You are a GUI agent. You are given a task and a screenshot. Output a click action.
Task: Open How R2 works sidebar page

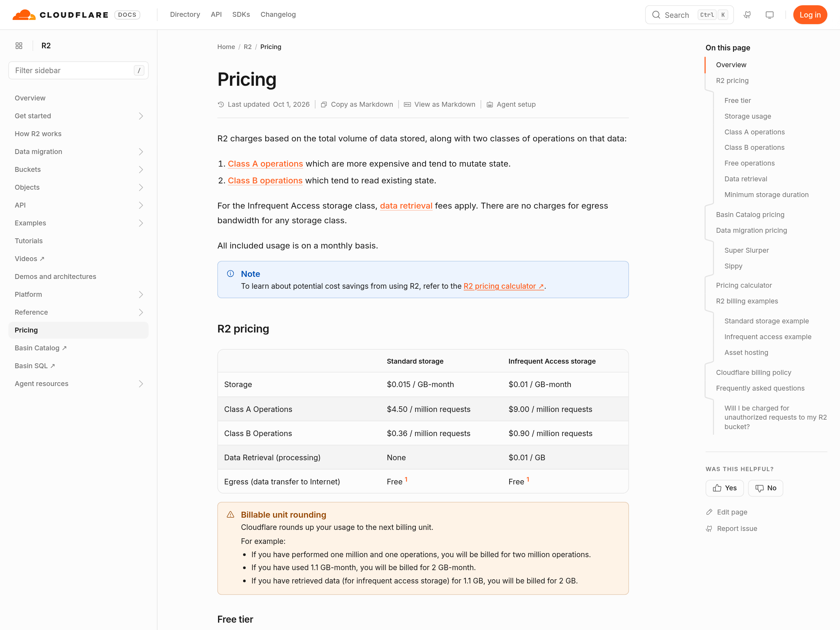tap(38, 134)
